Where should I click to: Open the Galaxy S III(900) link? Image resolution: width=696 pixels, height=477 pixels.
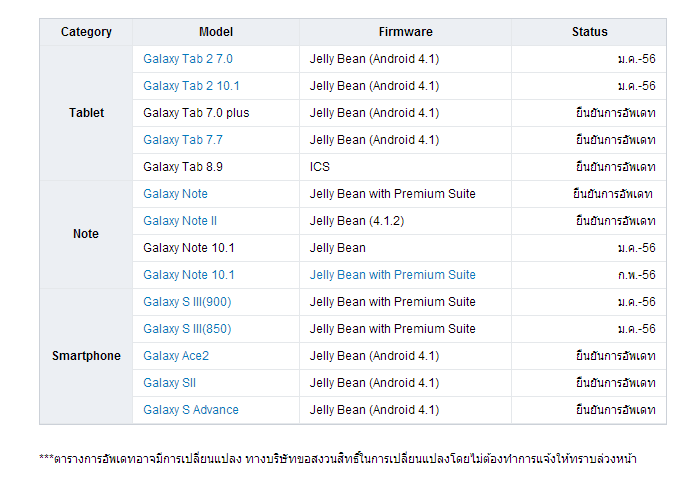[187, 302]
